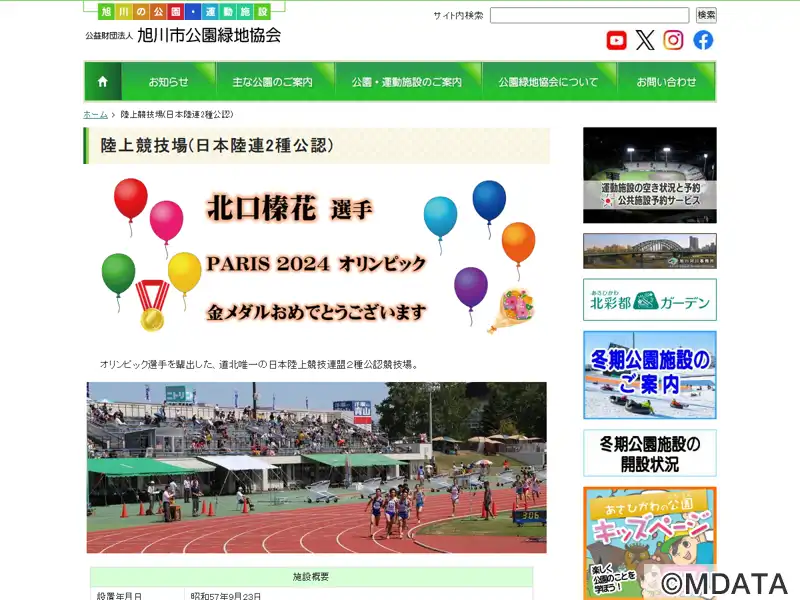Open お問い合わせ menu
Image resolution: width=800 pixels, height=600 pixels.
pyautogui.click(x=666, y=82)
